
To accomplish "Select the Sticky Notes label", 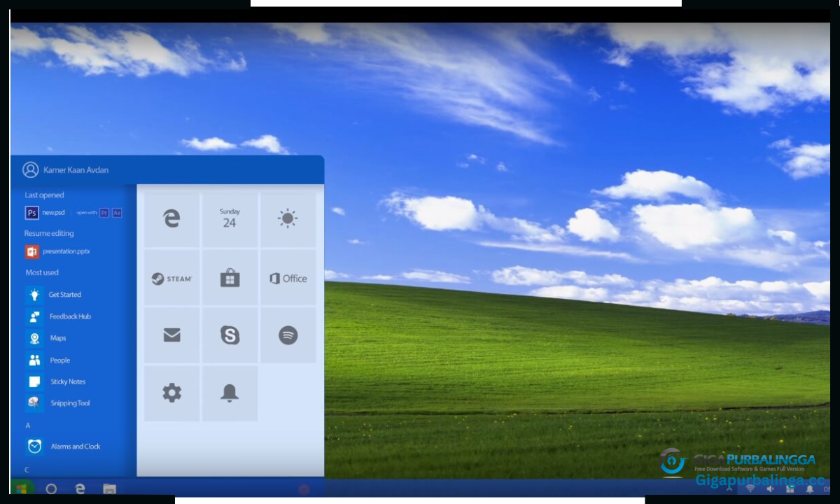I will tap(68, 381).
